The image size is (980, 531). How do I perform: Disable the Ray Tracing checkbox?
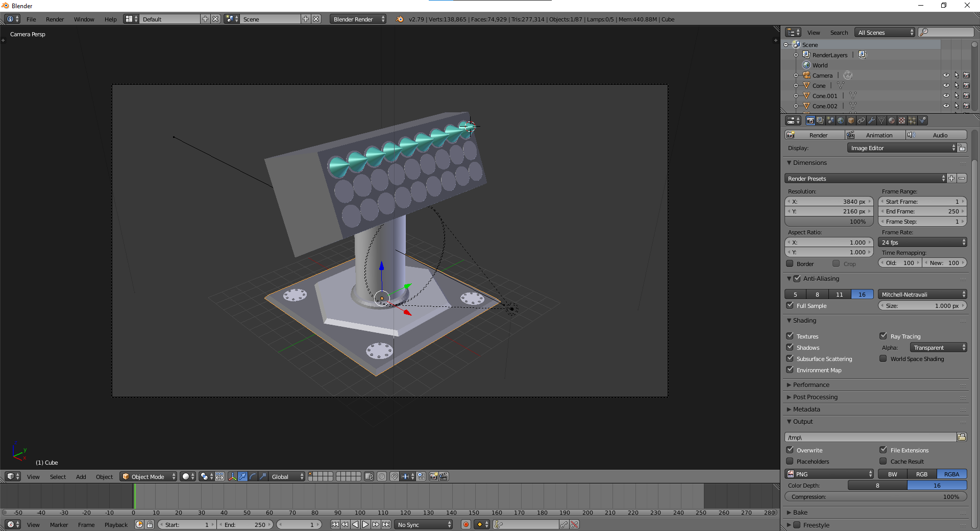[x=883, y=336]
